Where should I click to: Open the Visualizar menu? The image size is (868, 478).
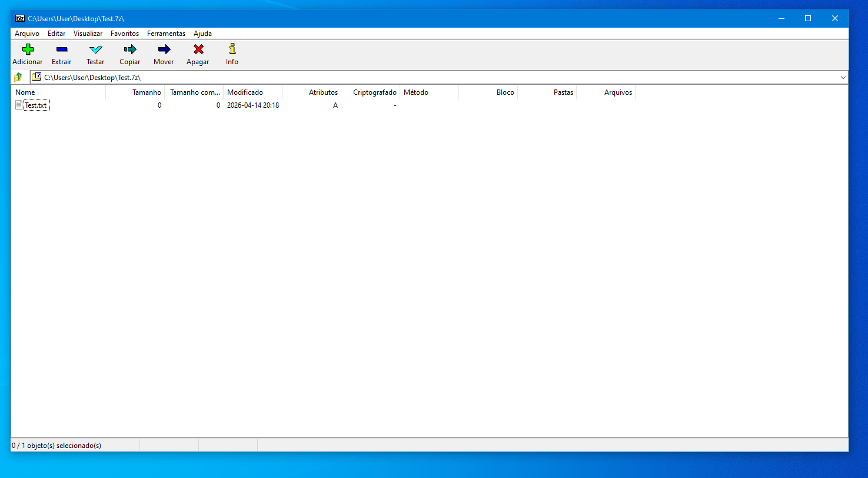pos(88,34)
